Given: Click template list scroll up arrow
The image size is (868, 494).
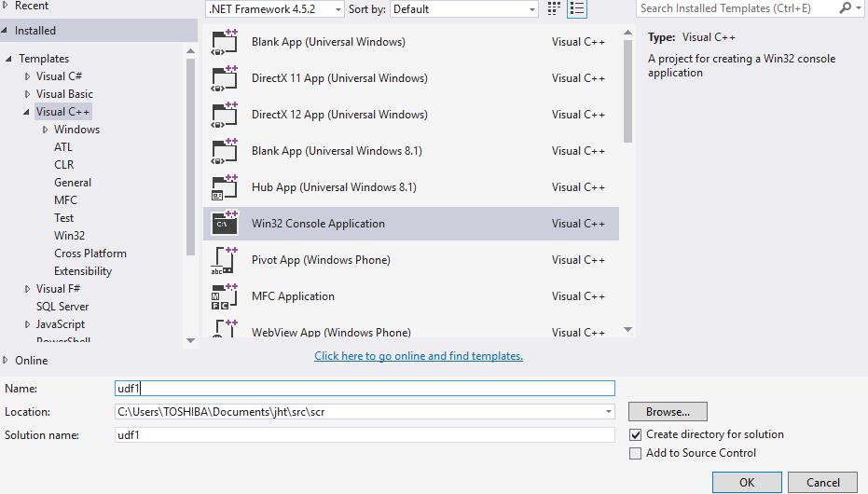Looking at the screenshot, I should tap(627, 34).
